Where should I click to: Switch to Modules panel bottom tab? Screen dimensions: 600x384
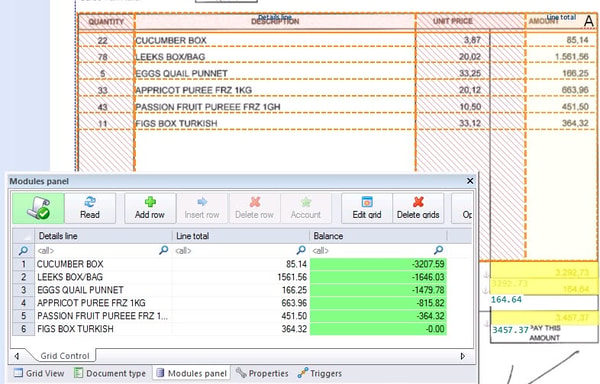pos(192,373)
